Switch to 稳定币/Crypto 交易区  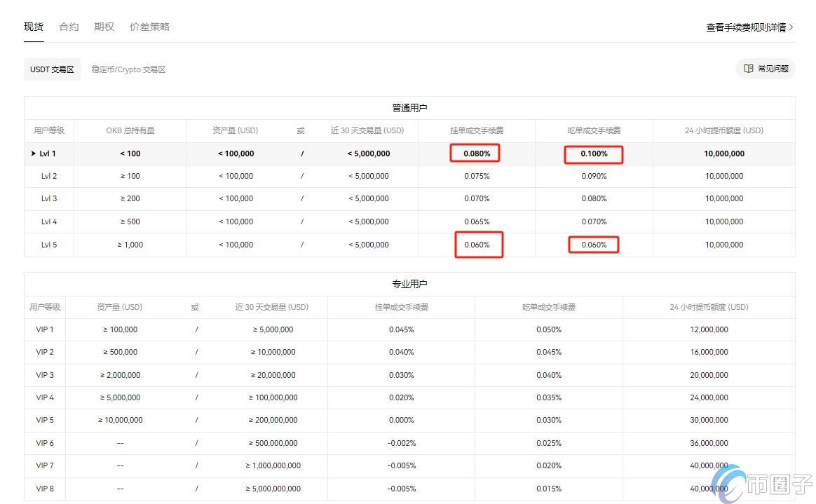[x=128, y=69]
